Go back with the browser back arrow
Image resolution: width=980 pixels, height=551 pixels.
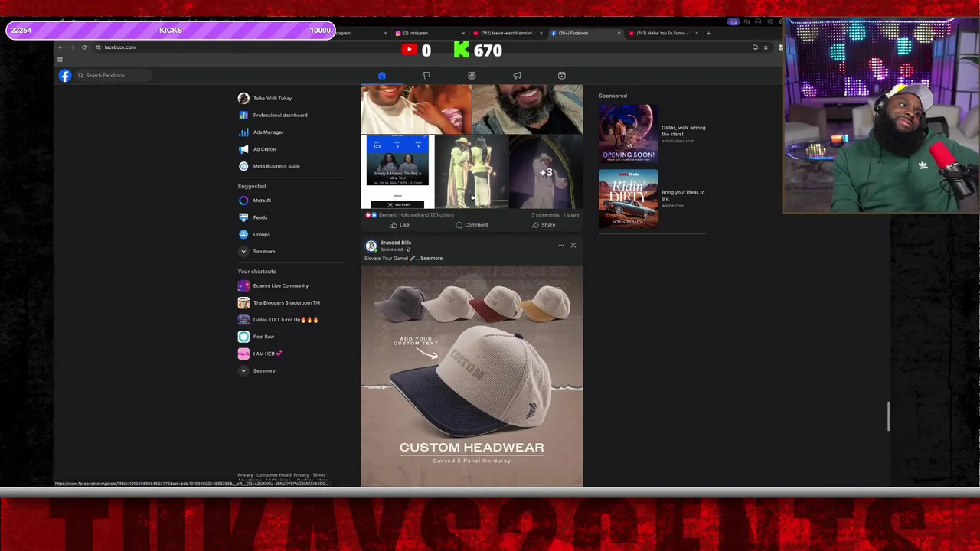tap(60, 47)
